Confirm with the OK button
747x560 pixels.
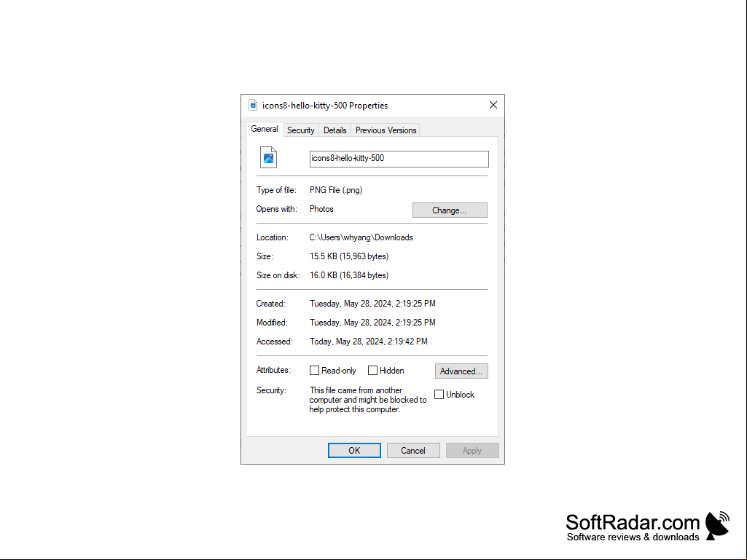354,451
